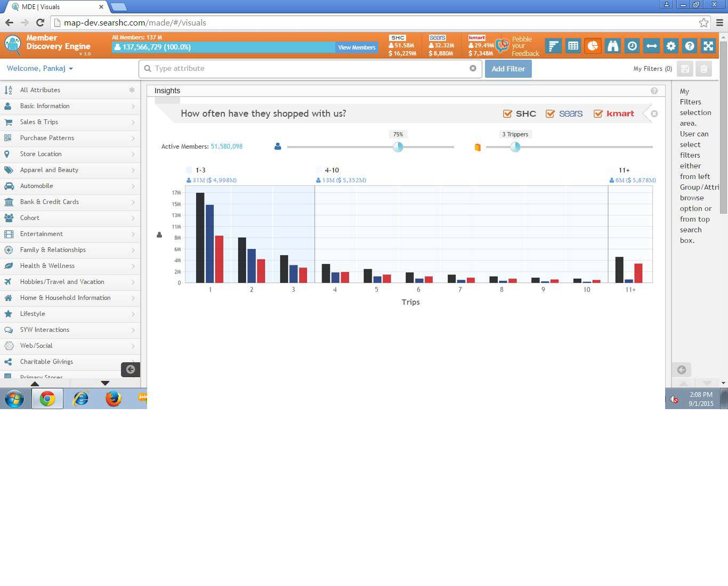Click the horizontal bar filter icon
The image size is (728, 586).
point(554,46)
